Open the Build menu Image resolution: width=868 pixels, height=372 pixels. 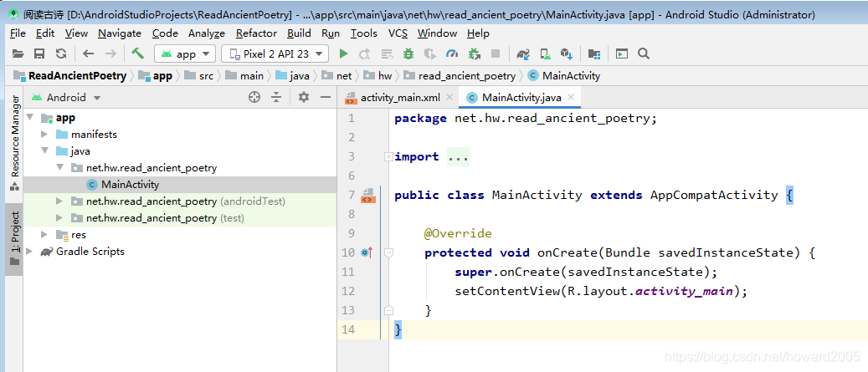point(299,33)
